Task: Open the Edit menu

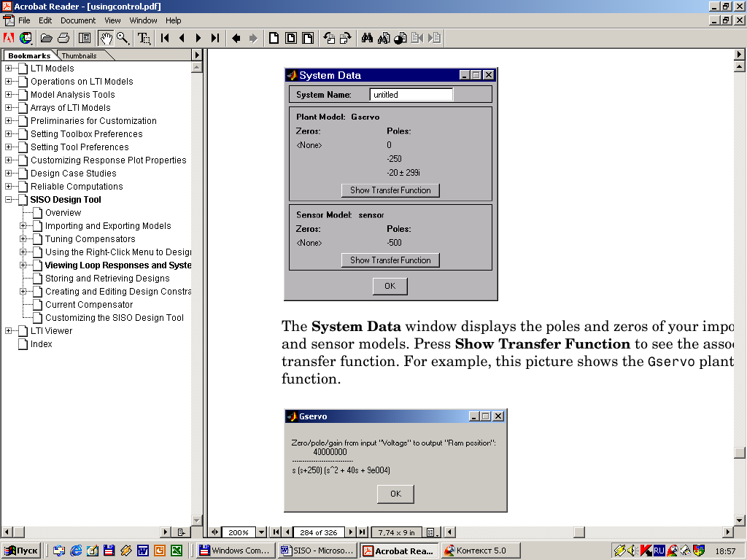Action: click(45, 20)
